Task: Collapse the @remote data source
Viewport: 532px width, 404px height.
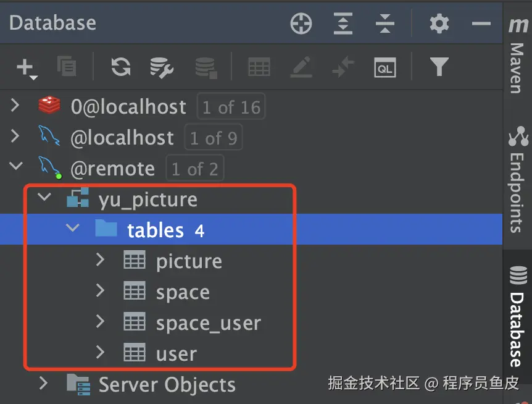Action: [15, 167]
